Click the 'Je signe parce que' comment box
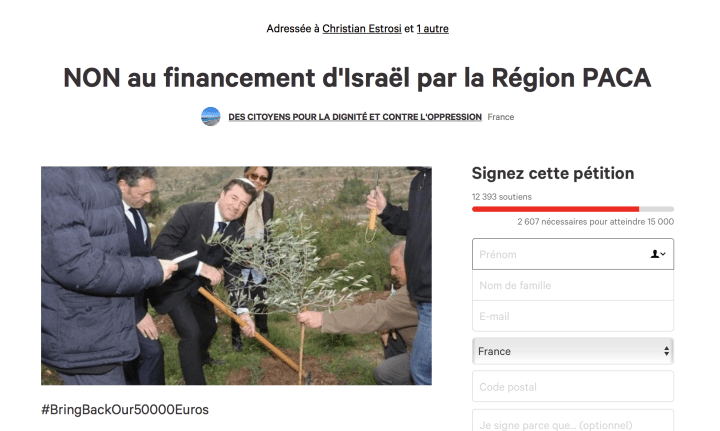The image size is (720, 431). coord(573,421)
